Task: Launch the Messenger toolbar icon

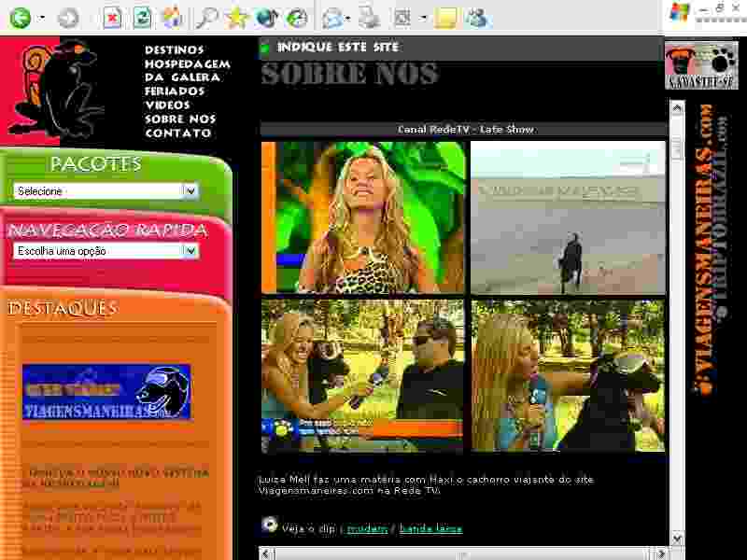Action: coord(476,18)
